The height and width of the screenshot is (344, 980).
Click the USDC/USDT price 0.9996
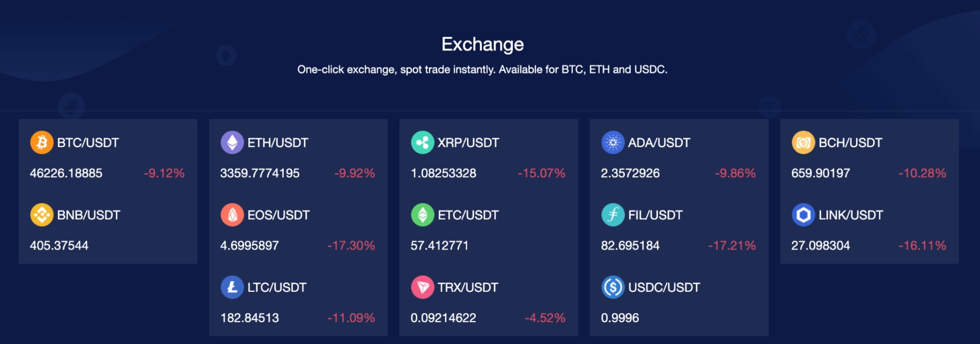[620, 318]
